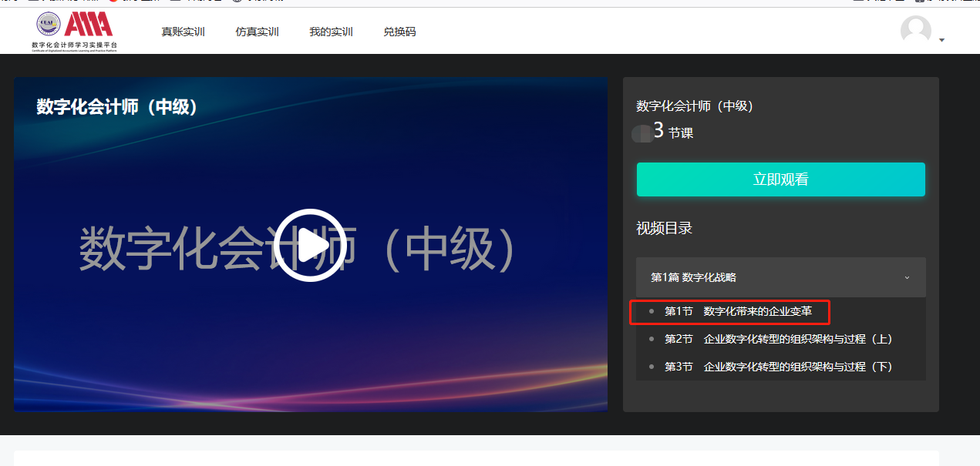Image resolution: width=980 pixels, height=466 pixels.
Task: Open the 真账实训 menu item
Action: pos(183,32)
